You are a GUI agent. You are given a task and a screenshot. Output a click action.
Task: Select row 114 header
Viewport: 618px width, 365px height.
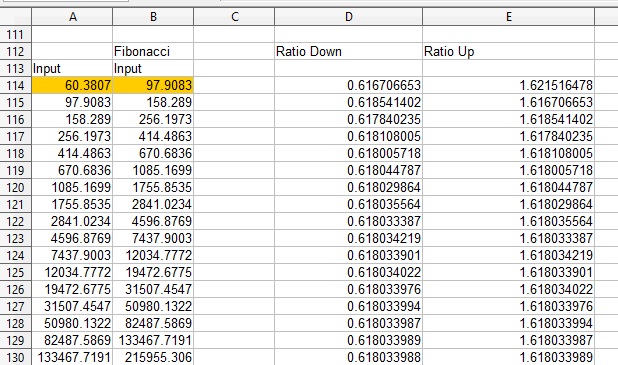(x=15, y=85)
